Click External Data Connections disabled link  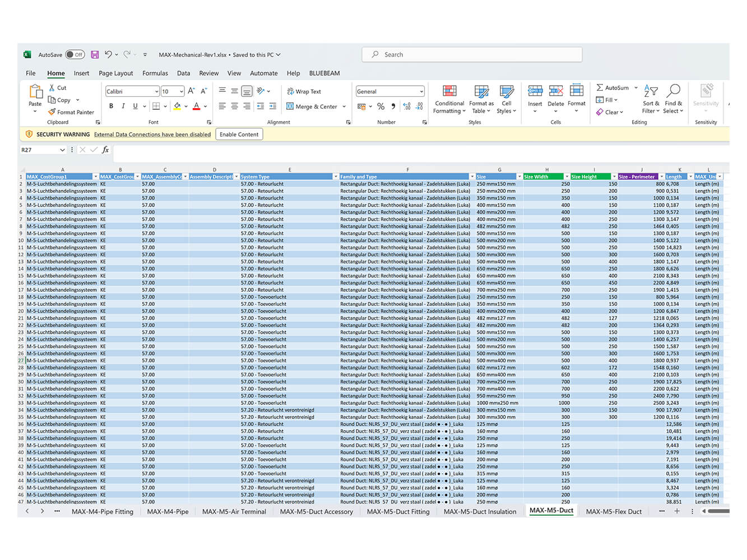pyautogui.click(x=152, y=134)
